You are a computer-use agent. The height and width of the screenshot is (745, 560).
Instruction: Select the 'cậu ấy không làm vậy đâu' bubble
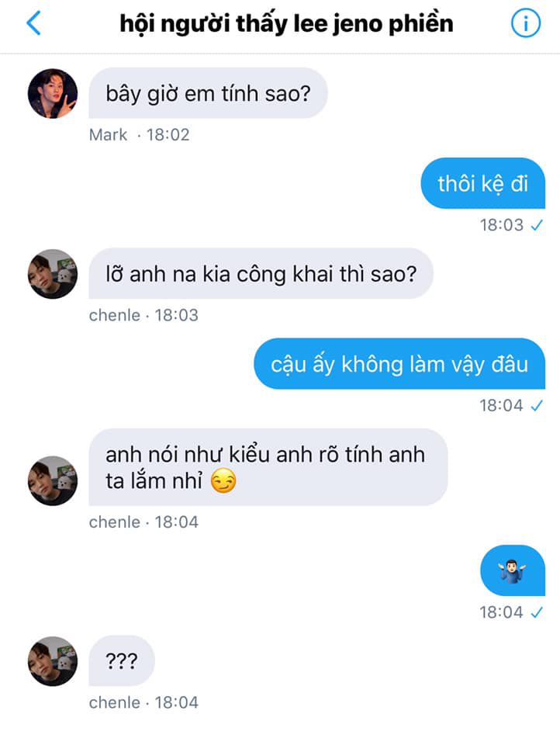point(399,364)
